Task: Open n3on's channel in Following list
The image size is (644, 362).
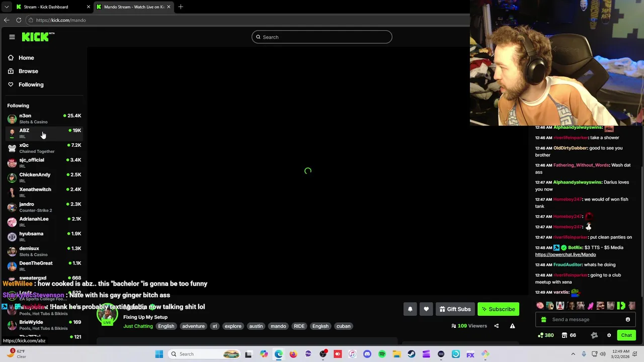Action: click(44, 119)
